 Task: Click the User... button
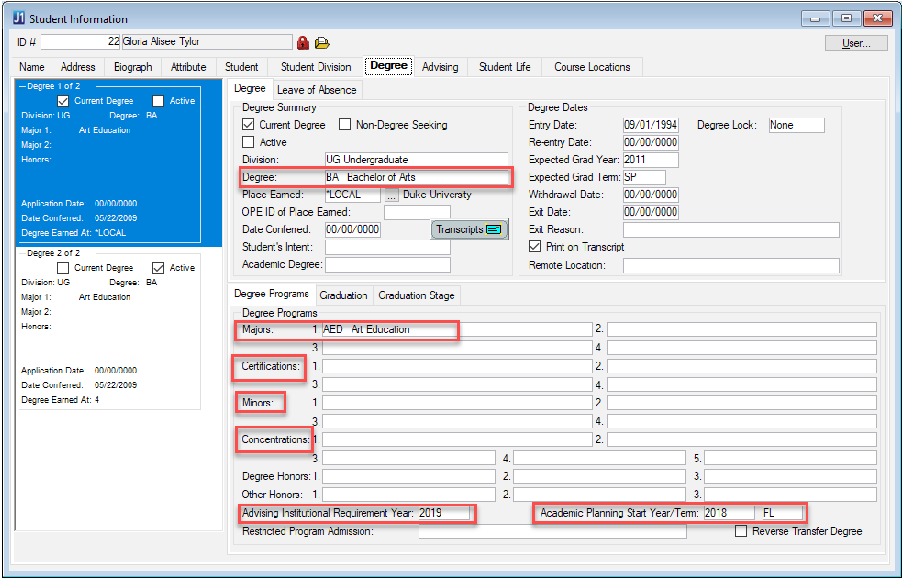[x=856, y=43]
